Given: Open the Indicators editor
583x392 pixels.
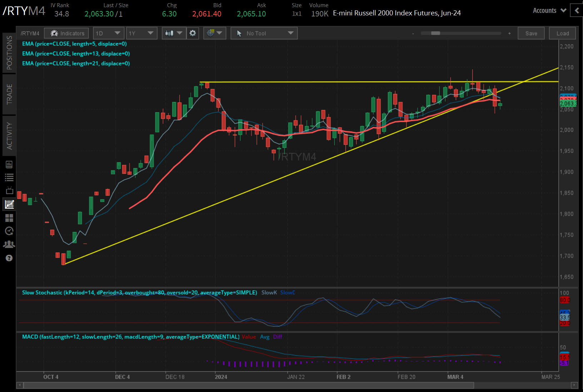Looking at the screenshot, I should (x=66, y=33).
